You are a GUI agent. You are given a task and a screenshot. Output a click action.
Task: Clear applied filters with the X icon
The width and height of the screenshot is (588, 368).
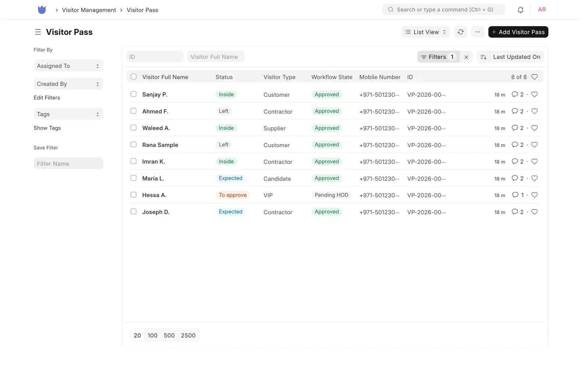[466, 57]
